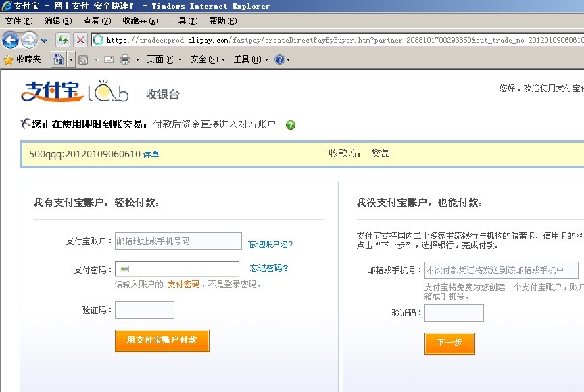Click the browser Back arrow button
This screenshot has width=584, height=392.
click(x=10, y=40)
